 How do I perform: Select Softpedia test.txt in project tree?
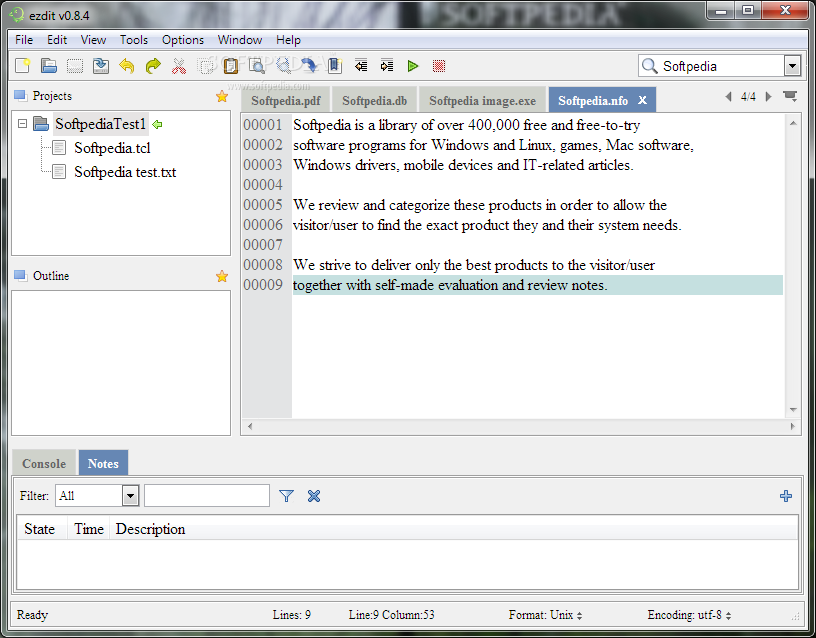point(125,172)
